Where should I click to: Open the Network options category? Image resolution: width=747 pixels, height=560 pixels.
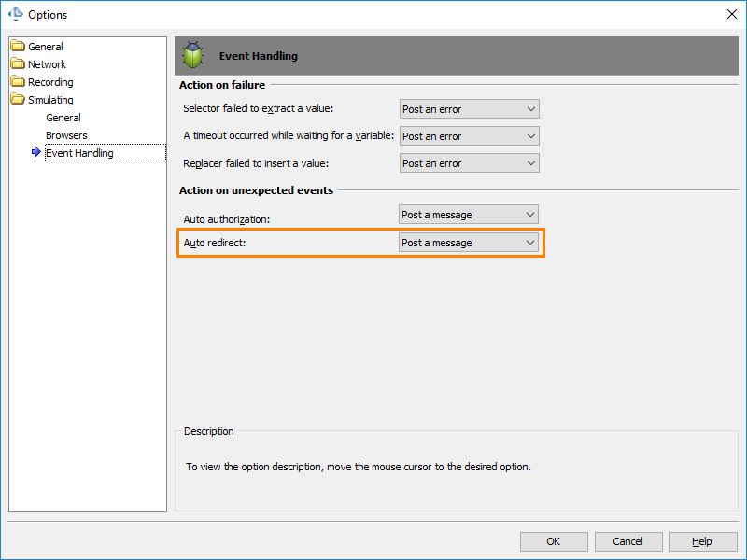pos(47,64)
